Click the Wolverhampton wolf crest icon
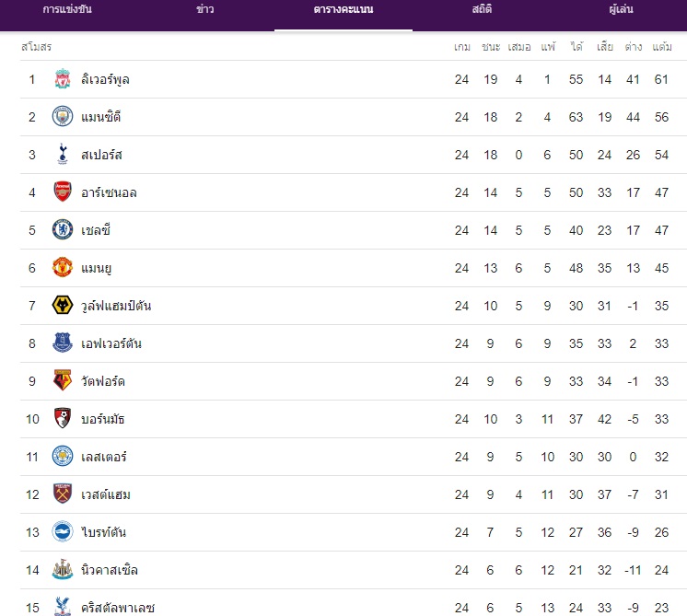This screenshot has width=687, height=616. [x=63, y=306]
